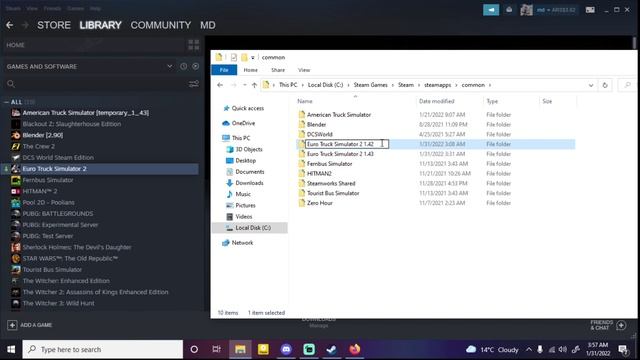
Task: Open the File tab in Explorer
Action: [x=224, y=70]
